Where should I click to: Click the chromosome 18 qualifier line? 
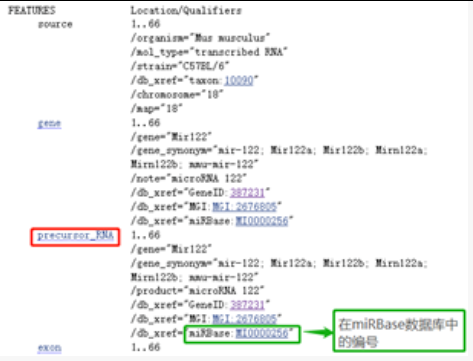177,94
